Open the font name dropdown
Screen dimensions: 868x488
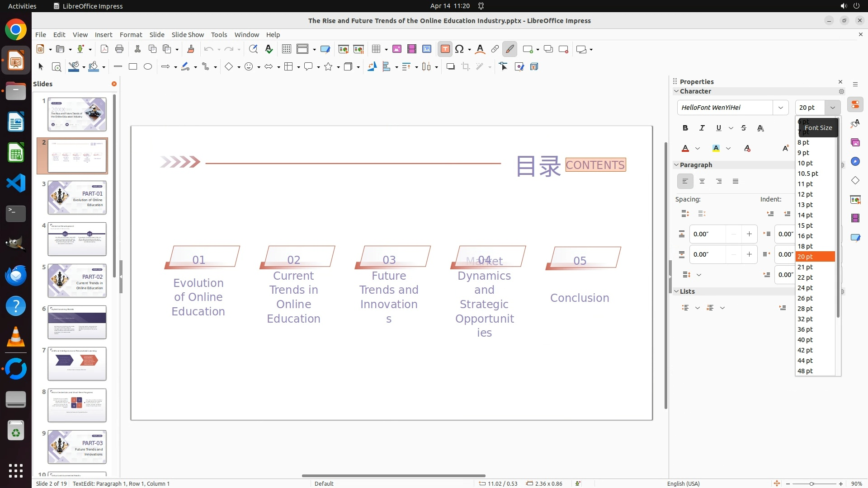tap(780, 108)
